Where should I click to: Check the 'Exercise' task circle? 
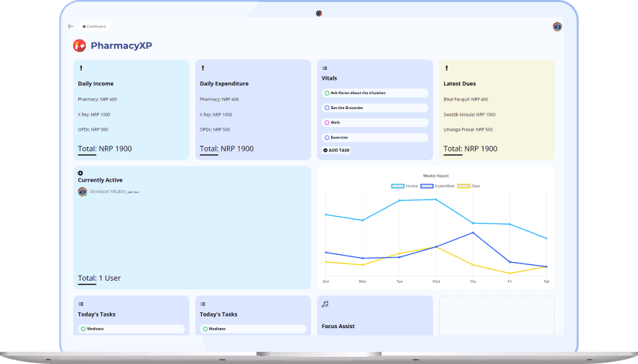tap(327, 137)
